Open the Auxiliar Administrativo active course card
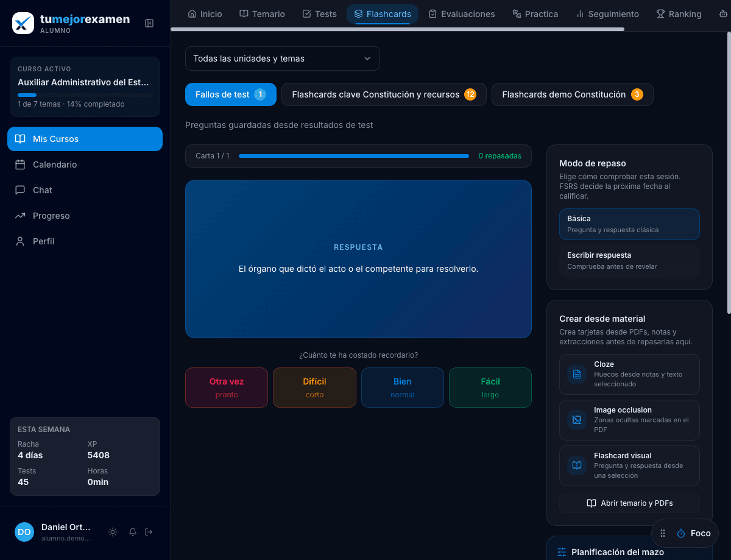The height and width of the screenshot is (560, 731). pos(85,87)
